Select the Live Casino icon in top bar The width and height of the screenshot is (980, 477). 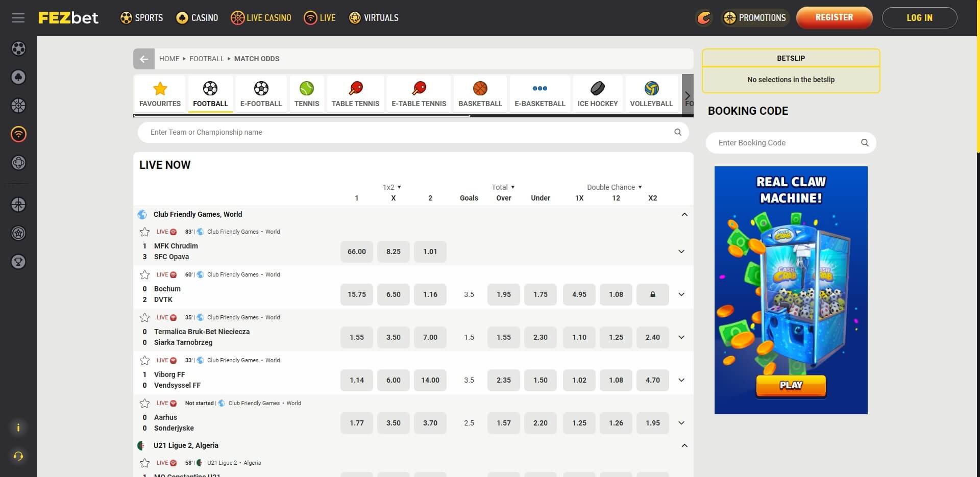(x=237, y=17)
